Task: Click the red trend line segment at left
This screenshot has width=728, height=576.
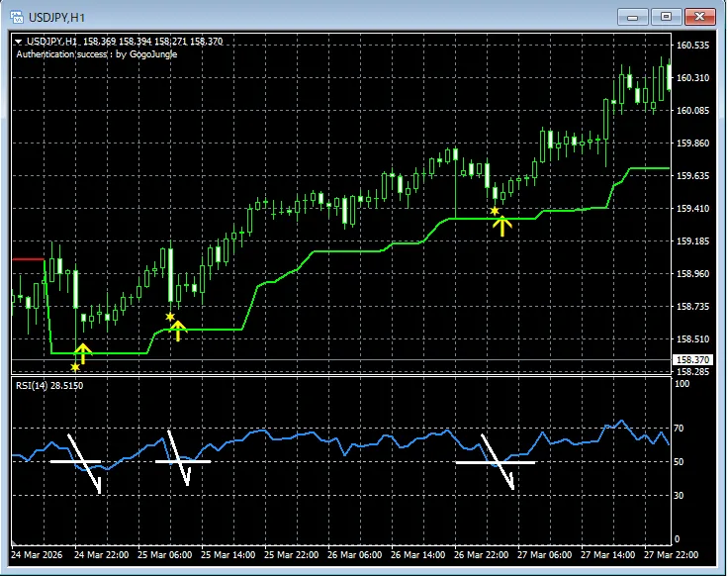Action: pyautogui.click(x=28, y=259)
